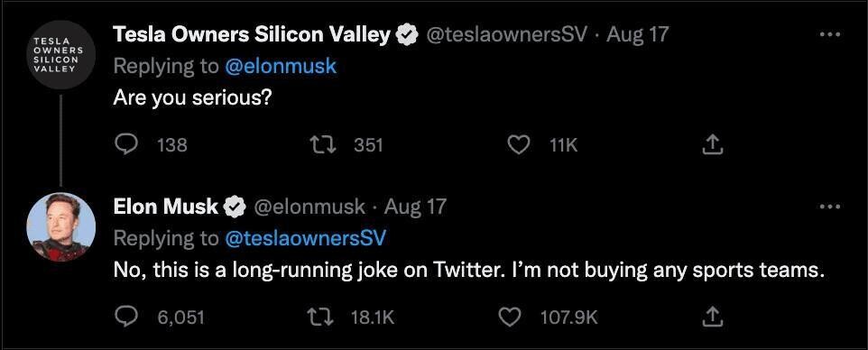Reply to Elon Musk's sports teams tweet
This screenshot has width=868, height=350.
click(125, 317)
